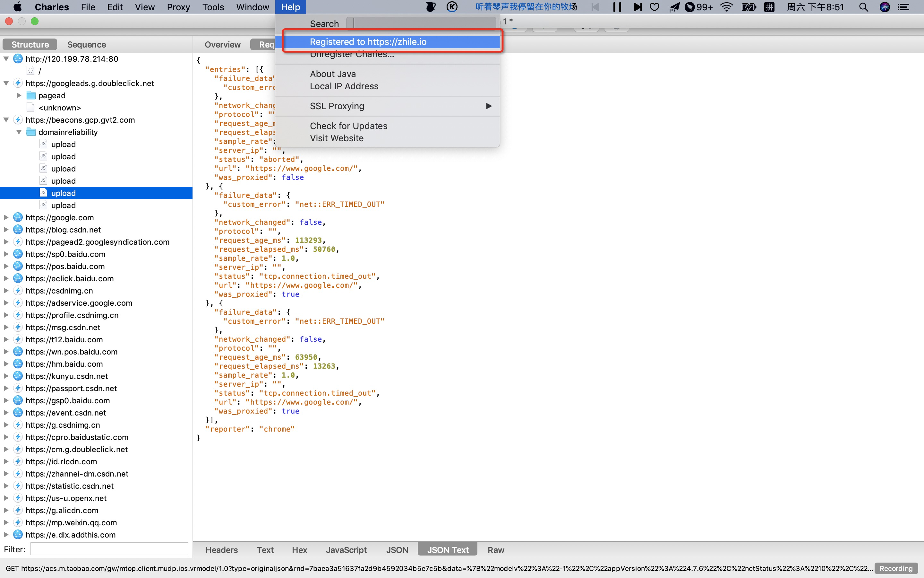This screenshot has width=924, height=578.
Task: Open the Overview tab
Action: [223, 44]
